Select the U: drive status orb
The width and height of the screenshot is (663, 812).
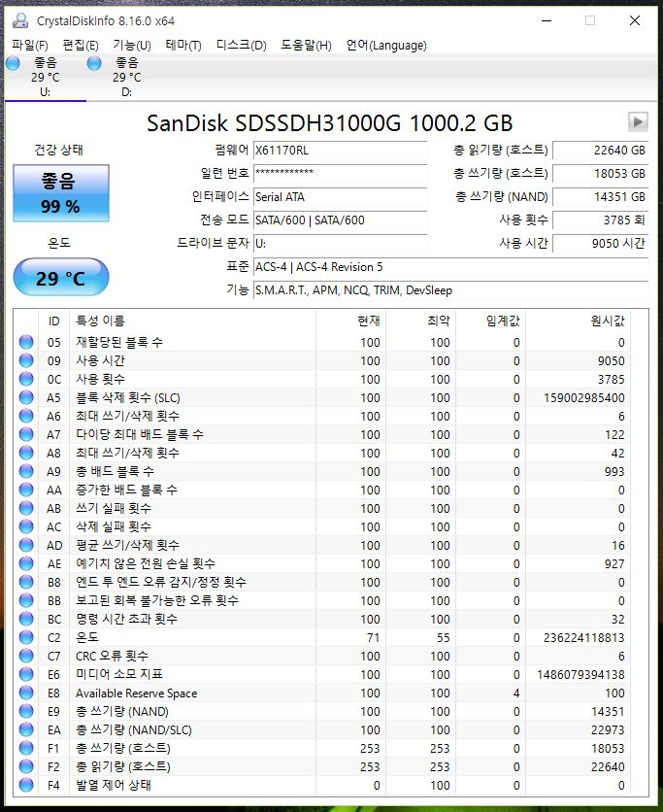click(x=13, y=63)
